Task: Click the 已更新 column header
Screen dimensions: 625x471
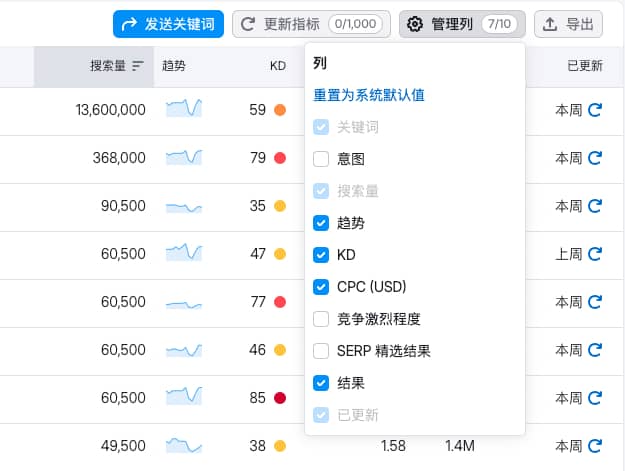Action: [x=584, y=66]
